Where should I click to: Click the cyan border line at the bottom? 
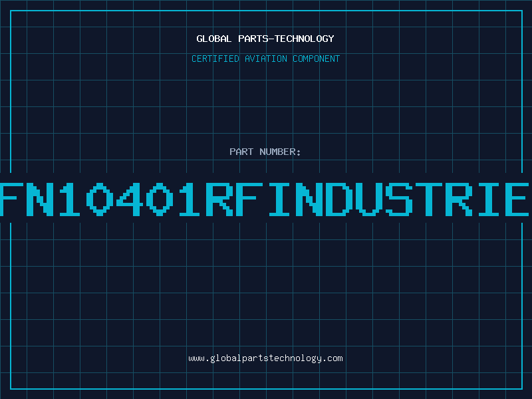(265, 389)
